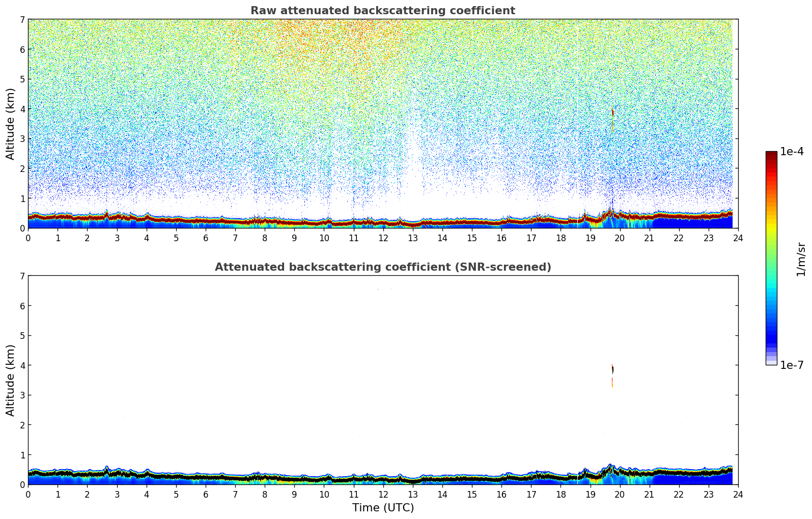Click hour 0 tick label on the bottom plot
Screen dimensions: 812x519
(28, 495)
